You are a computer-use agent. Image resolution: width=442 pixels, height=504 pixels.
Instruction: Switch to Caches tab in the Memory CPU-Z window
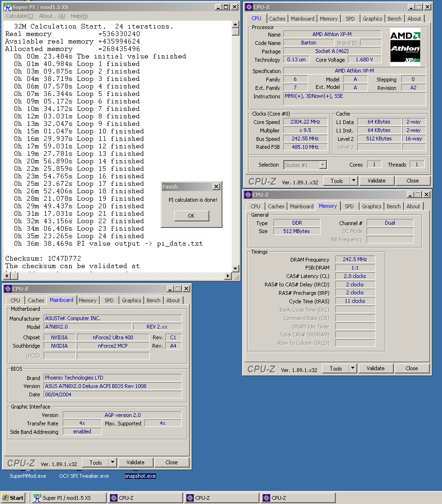(x=276, y=206)
